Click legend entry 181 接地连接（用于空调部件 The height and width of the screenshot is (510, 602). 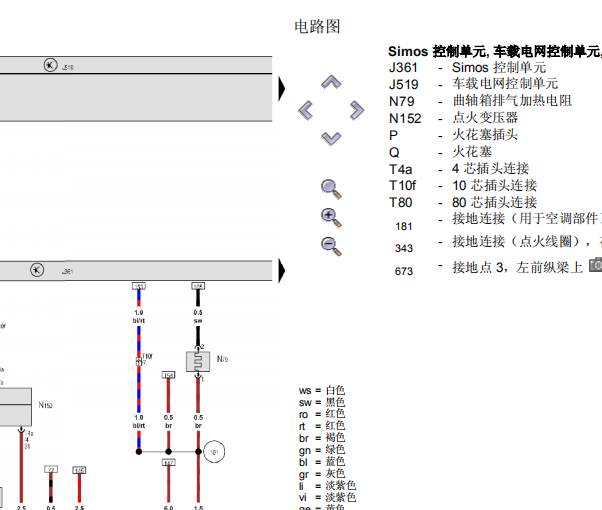pyautogui.click(x=498, y=221)
